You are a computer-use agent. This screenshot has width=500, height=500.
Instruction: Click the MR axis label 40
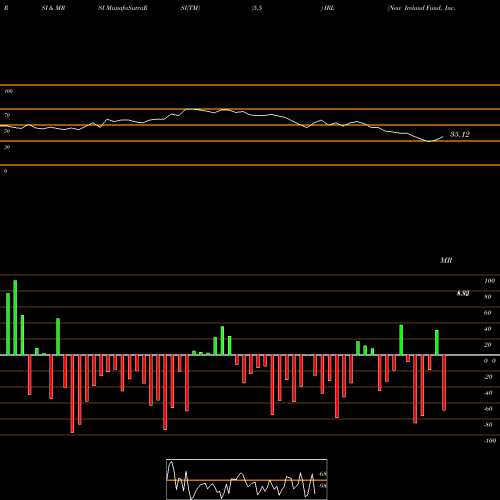[x=488, y=329]
